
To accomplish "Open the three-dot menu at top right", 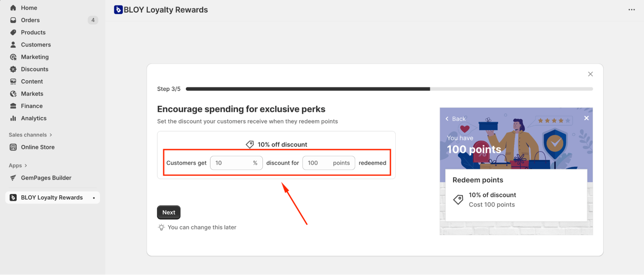I will (631, 10).
